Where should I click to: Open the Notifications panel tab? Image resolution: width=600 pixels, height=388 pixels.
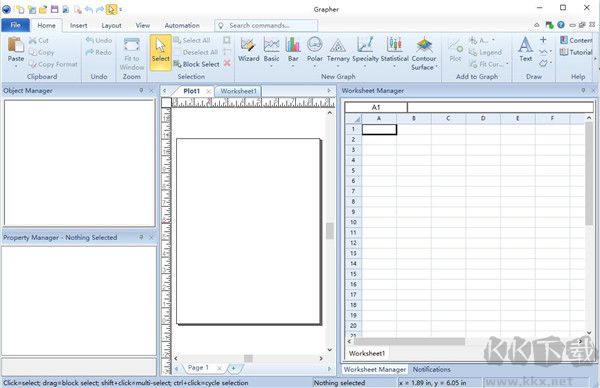(431, 369)
